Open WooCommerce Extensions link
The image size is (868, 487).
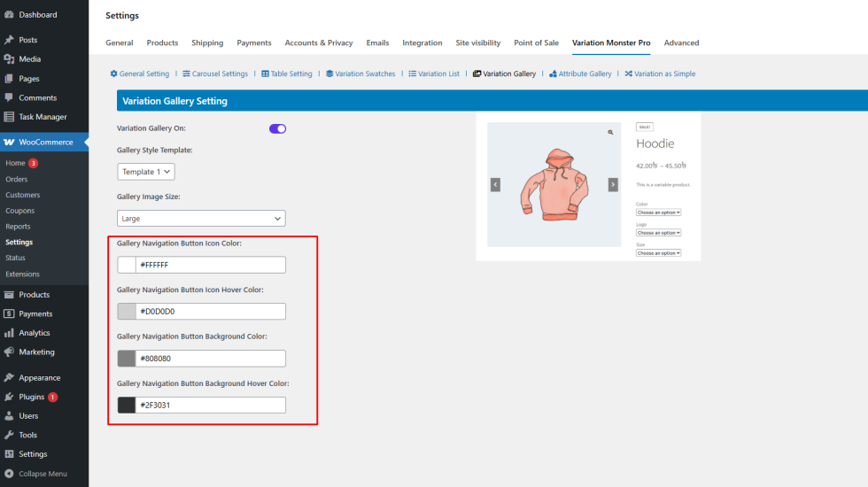tap(23, 274)
